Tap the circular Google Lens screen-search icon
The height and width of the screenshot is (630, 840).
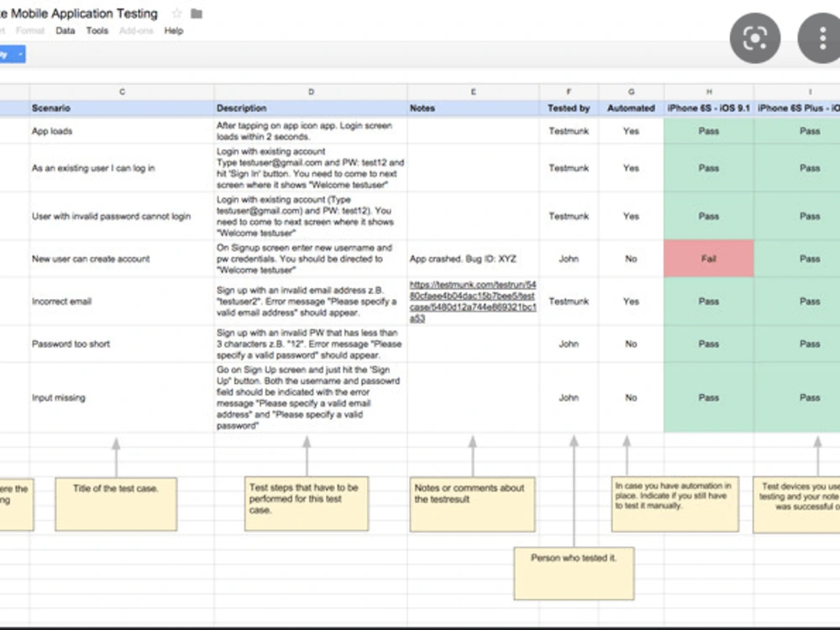754,38
